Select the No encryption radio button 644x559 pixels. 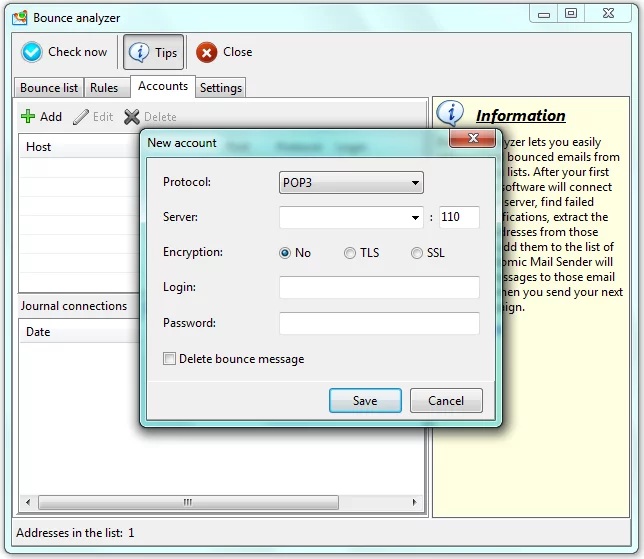click(285, 253)
